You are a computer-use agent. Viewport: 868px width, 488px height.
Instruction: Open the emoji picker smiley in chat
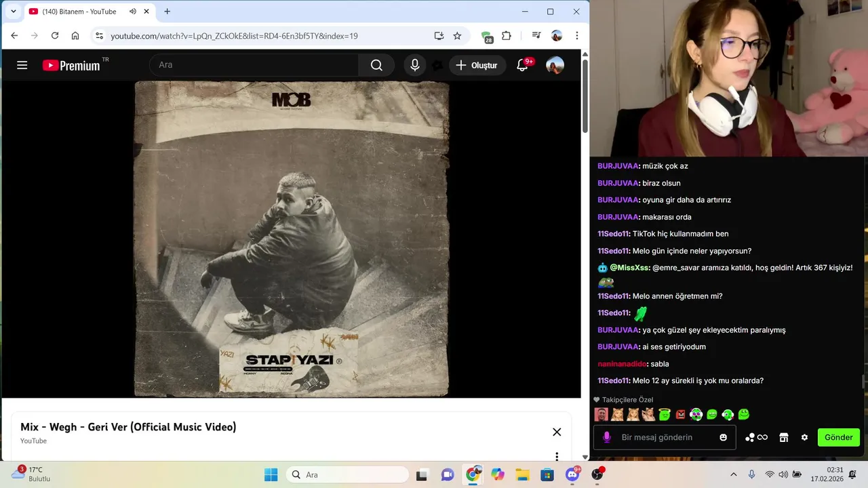[723, 437]
